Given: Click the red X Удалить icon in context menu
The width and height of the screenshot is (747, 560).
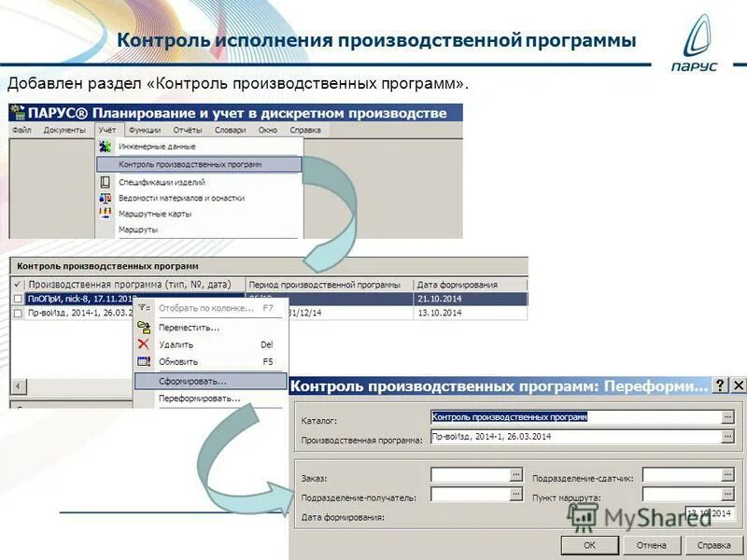Looking at the screenshot, I should coord(141,343).
